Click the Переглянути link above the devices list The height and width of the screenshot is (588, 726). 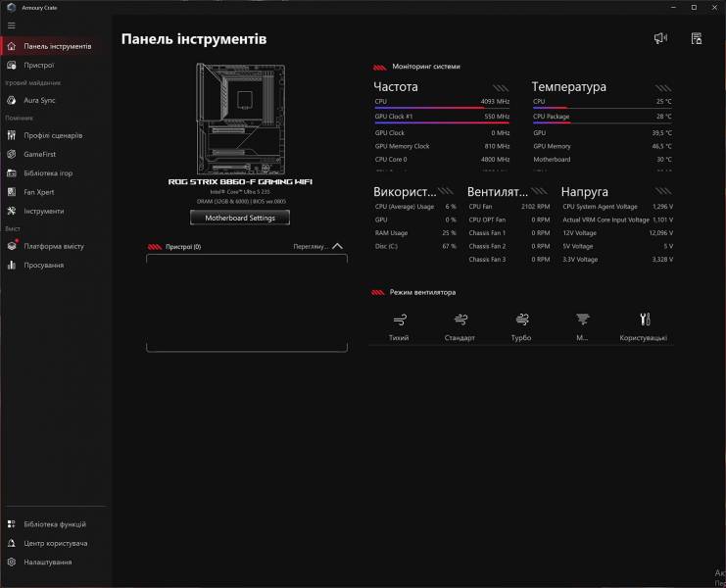[311, 246]
